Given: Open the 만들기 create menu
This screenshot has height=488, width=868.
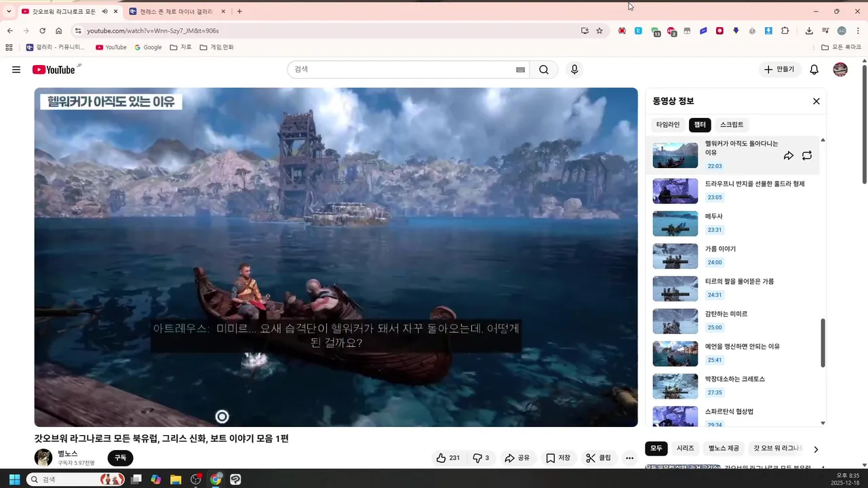Looking at the screenshot, I should (x=779, y=70).
